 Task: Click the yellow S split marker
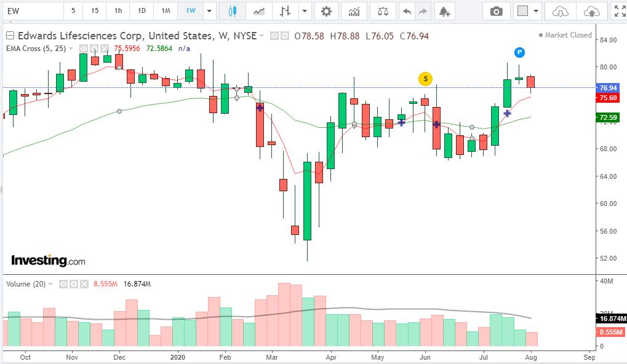(425, 79)
